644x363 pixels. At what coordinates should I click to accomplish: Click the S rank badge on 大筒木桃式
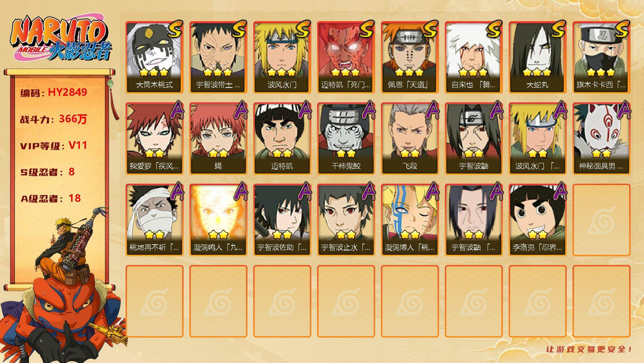[x=174, y=29]
